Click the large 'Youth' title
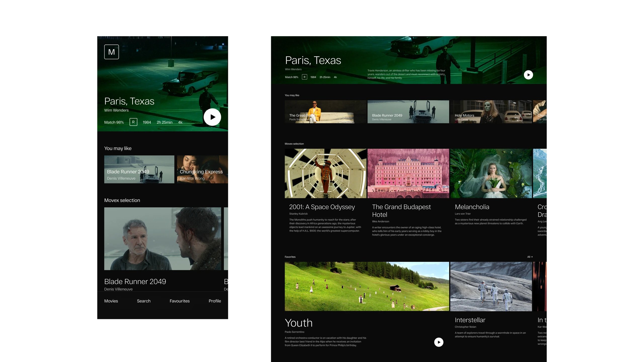This screenshot has height=362, width=644. 299,323
